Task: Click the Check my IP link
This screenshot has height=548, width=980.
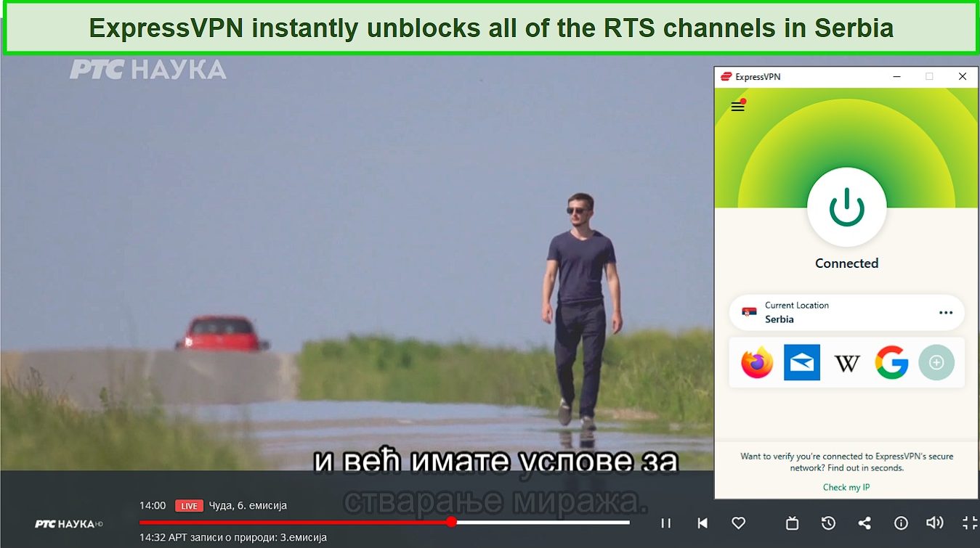Action: (x=846, y=487)
